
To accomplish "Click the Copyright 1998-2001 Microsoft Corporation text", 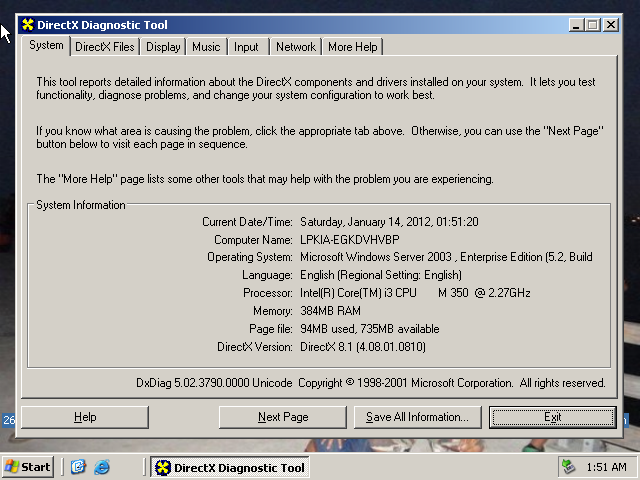I will coord(405,383).
